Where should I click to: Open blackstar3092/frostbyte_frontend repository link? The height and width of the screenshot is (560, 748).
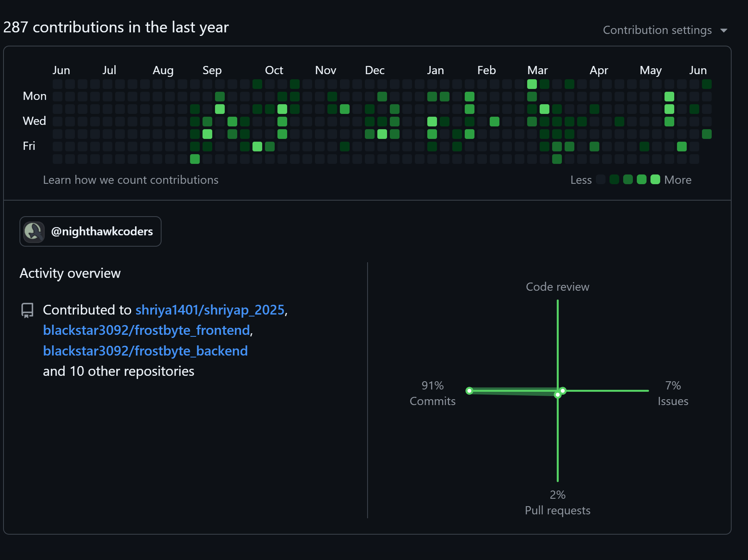point(146,330)
